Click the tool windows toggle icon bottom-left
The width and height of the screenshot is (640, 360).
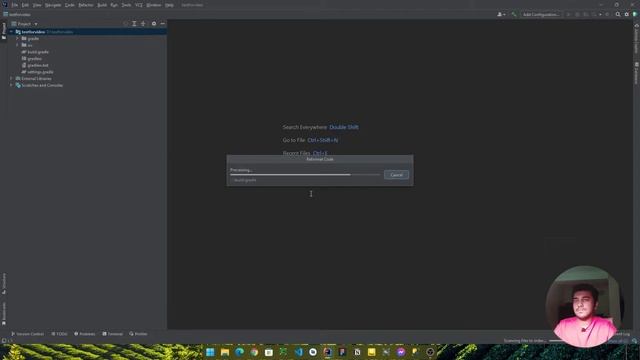(x=4, y=341)
